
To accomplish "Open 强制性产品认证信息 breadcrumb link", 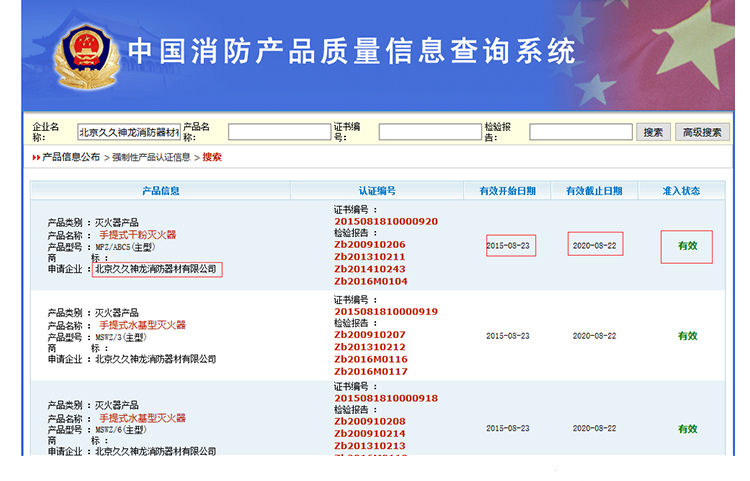I will 150,157.
